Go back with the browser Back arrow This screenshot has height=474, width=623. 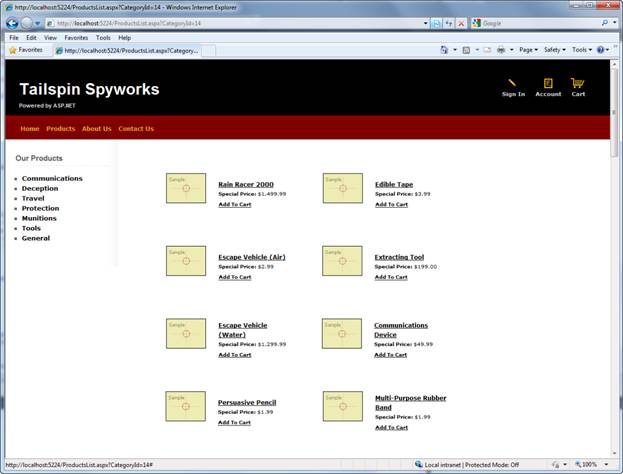pyautogui.click(x=12, y=23)
